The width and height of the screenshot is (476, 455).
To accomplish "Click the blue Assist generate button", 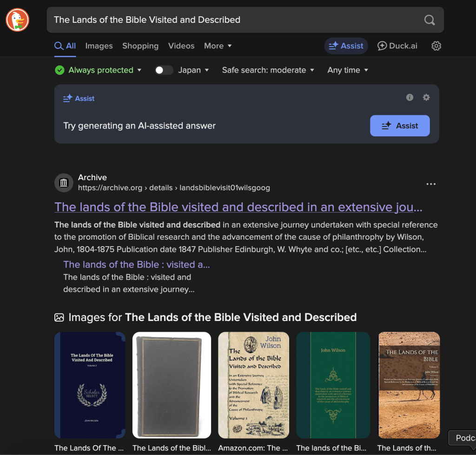I will (400, 126).
